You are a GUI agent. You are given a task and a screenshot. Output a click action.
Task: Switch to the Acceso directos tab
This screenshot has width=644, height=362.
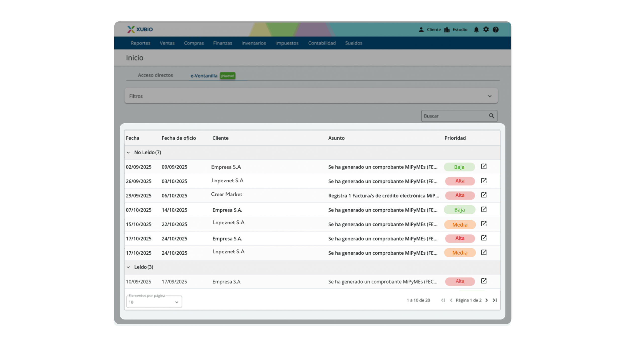pyautogui.click(x=155, y=75)
